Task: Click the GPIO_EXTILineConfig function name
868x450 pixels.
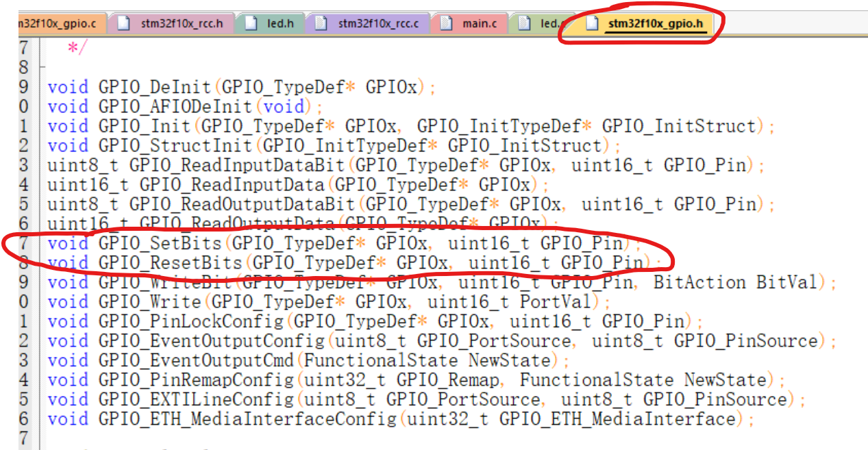Action: [x=197, y=399]
